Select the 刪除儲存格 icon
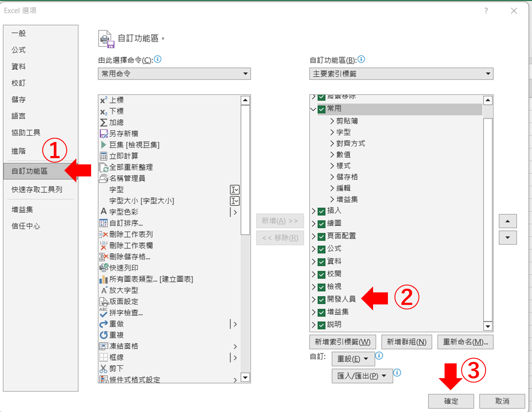This screenshot has width=532, height=412. 104,257
